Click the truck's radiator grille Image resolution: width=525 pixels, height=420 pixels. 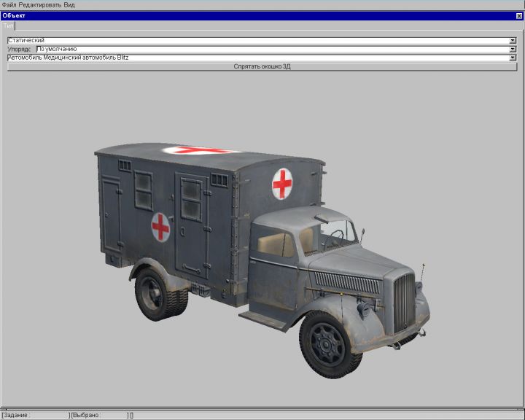[x=402, y=302]
